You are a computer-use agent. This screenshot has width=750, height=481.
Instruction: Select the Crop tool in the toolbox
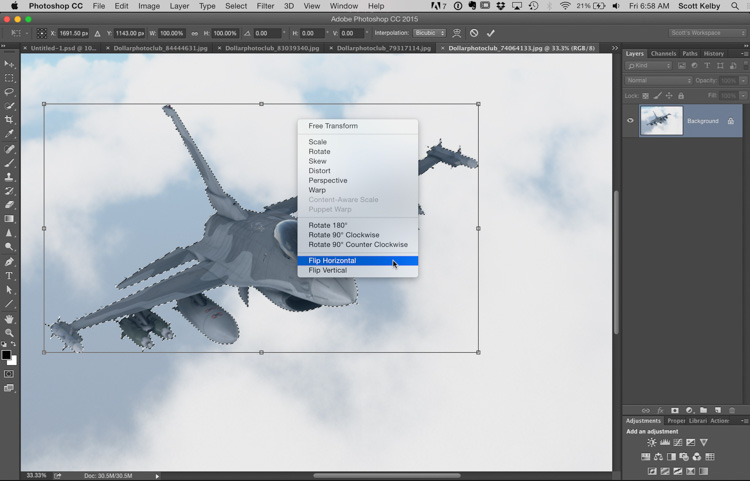pyautogui.click(x=10, y=120)
